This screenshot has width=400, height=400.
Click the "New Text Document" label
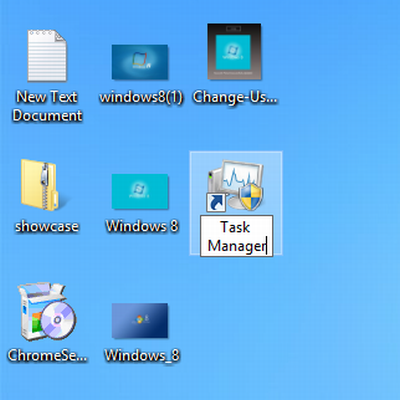(47, 106)
